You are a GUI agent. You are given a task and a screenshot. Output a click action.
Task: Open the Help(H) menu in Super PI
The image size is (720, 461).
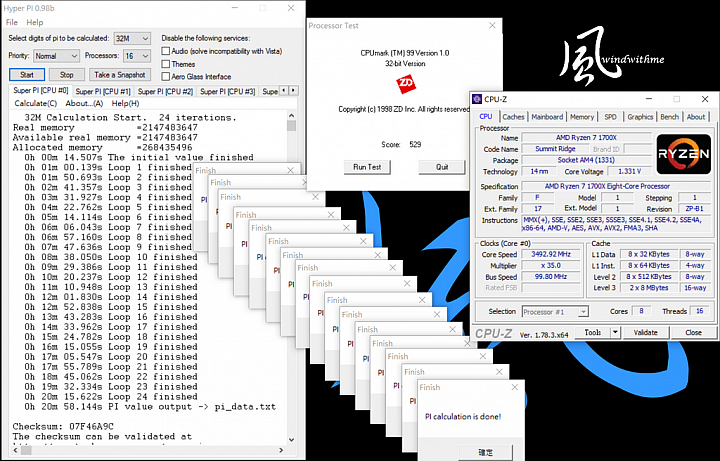pyautogui.click(x=125, y=103)
